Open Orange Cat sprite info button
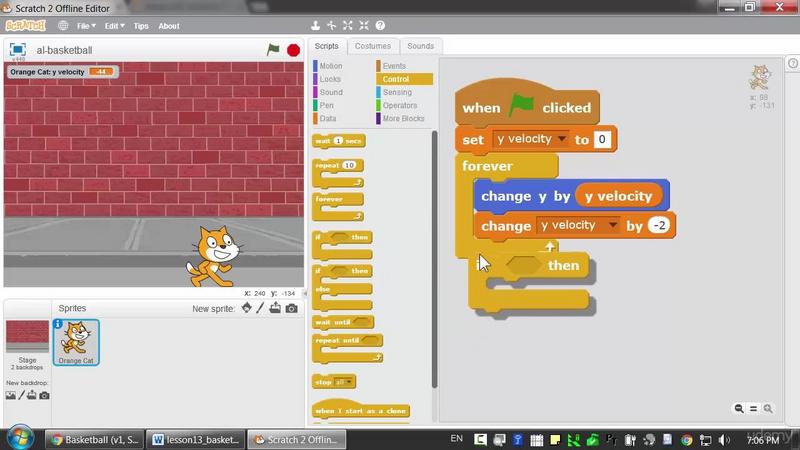The width and height of the screenshot is (800, 450). pos(58,324)
